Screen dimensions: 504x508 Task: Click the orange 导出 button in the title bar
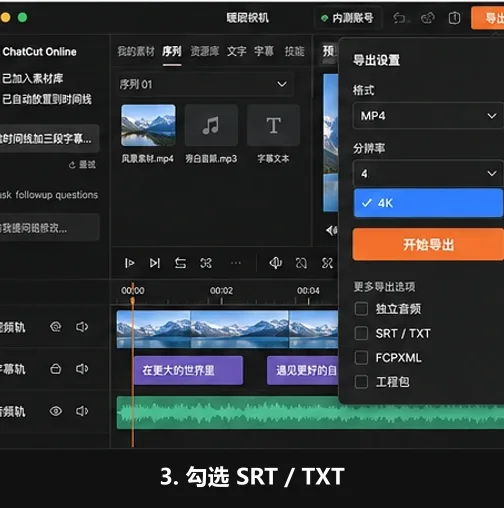click(488, 18)
